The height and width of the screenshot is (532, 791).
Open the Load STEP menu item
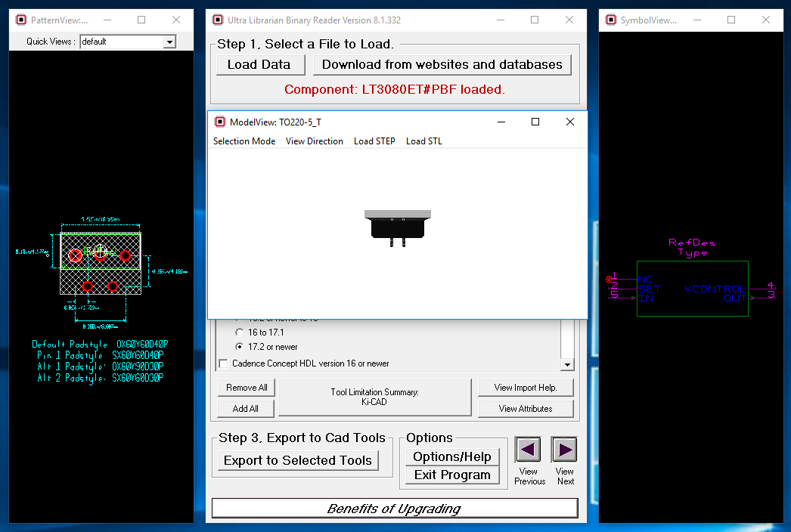[x=374, y=141]
